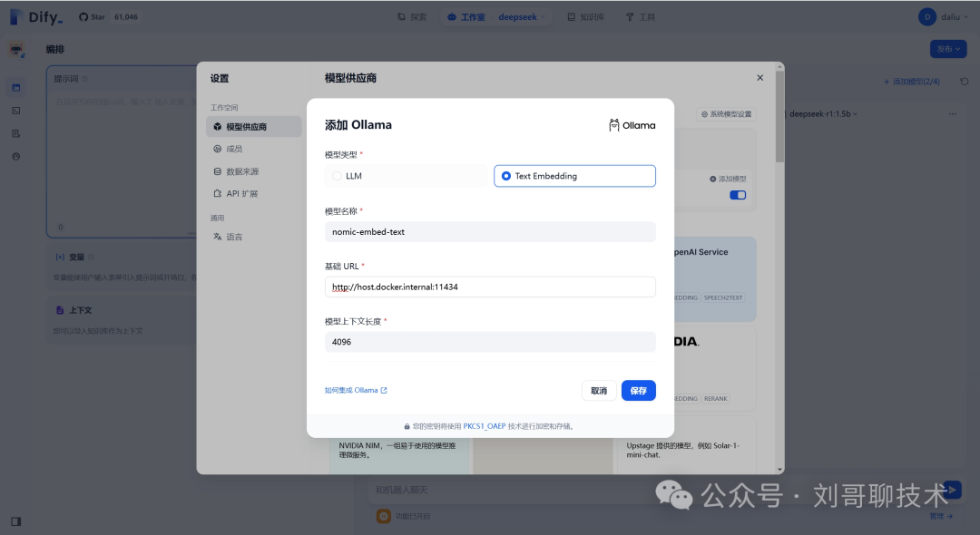Open System Model Settings button
980x535 pixels.
(726, 114)
